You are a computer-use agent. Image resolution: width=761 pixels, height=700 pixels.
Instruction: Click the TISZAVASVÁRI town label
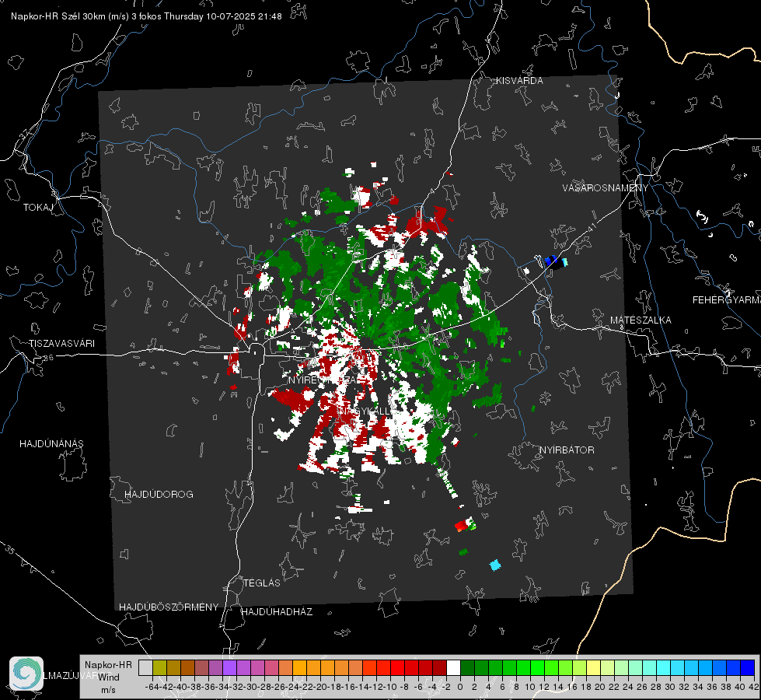coord(61,344)
